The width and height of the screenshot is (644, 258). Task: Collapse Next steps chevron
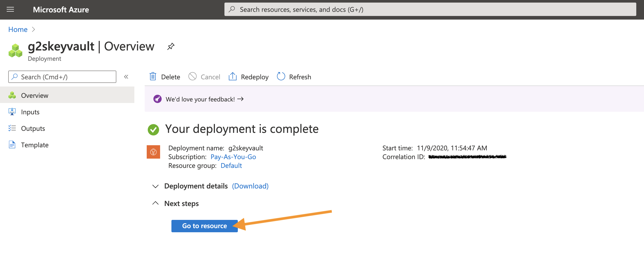click(155, 203)
